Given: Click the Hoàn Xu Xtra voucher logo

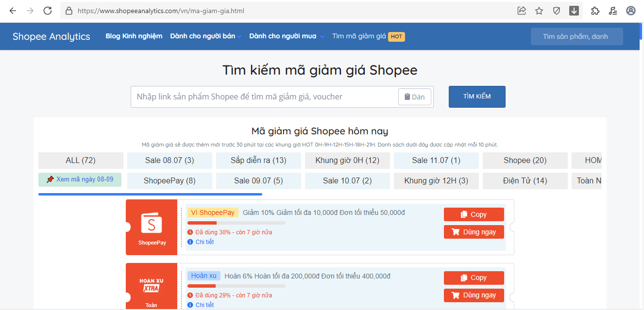Looking at the screenshot, I should (152, 285).
